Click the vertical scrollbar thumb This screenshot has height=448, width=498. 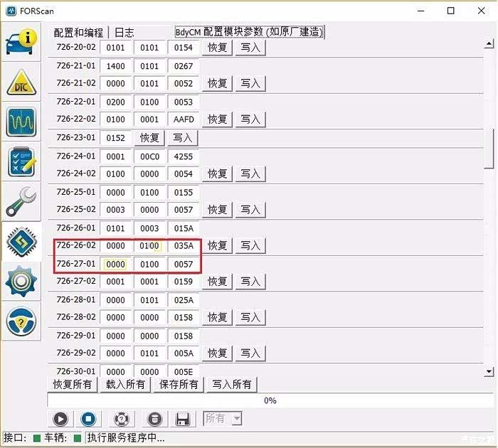click(x=489, y=149)
